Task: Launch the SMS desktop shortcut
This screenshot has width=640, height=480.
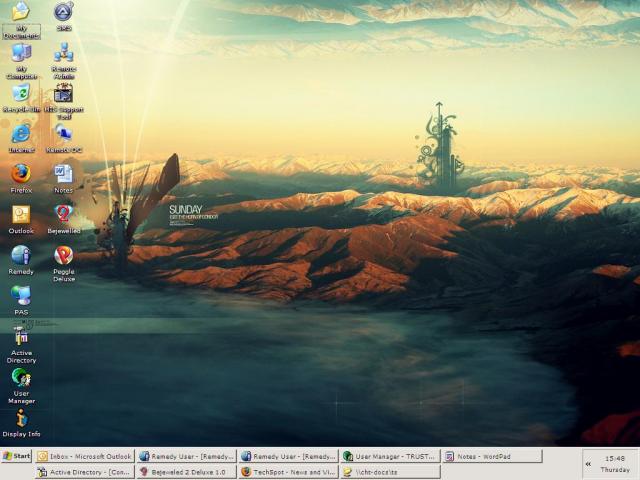Action: pos(64,16)
